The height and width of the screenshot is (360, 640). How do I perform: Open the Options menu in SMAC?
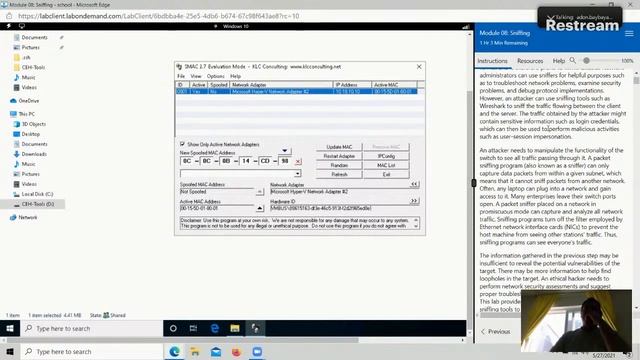pos(216,76)
